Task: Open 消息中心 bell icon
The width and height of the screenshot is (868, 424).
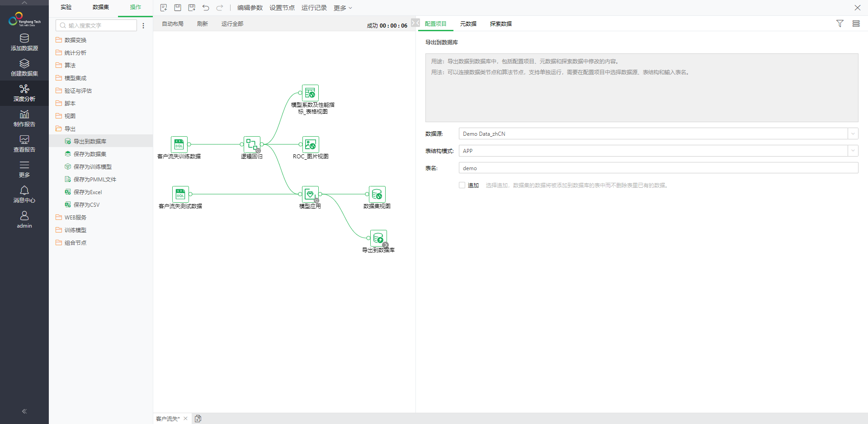Action: [x=24, y=195]
